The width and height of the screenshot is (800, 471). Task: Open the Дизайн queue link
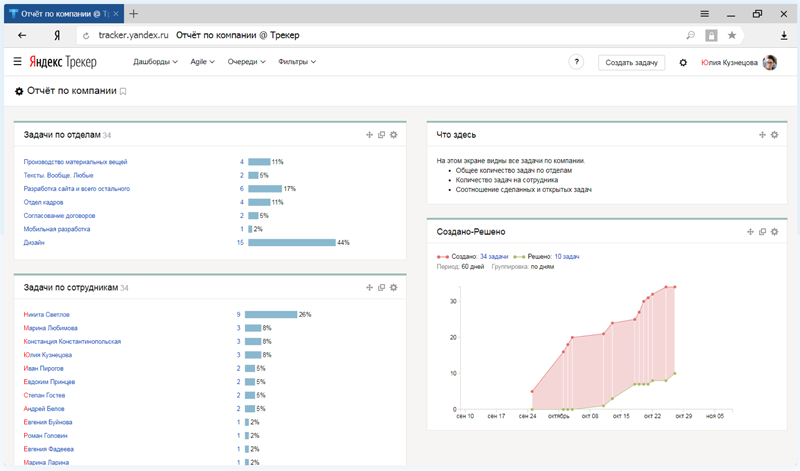point(34,242)
